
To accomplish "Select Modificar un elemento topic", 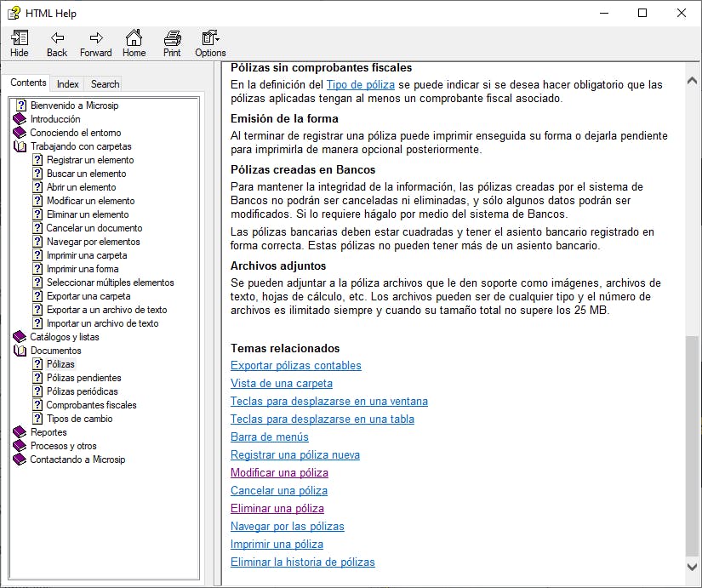I will 90,201.
